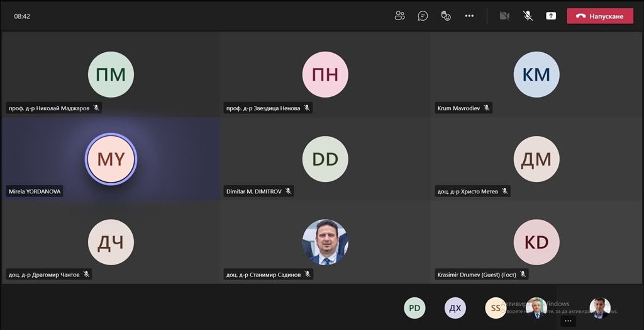This screenshot has width=644, height=330.
Task: Select the MY avatar of Mirela Yordanova
Action: (x=111, y=159)
